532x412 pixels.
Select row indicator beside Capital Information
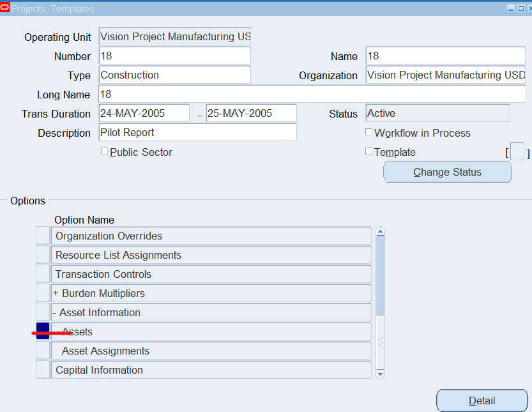coord(43,370)
